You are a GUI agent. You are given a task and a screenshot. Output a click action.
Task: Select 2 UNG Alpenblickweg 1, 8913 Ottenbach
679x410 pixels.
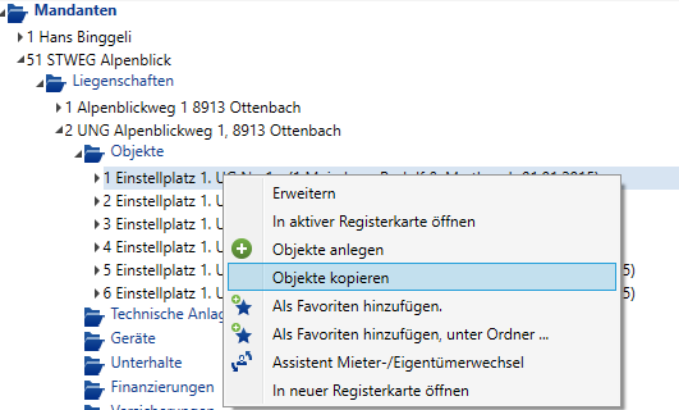[x=203, y=130]
